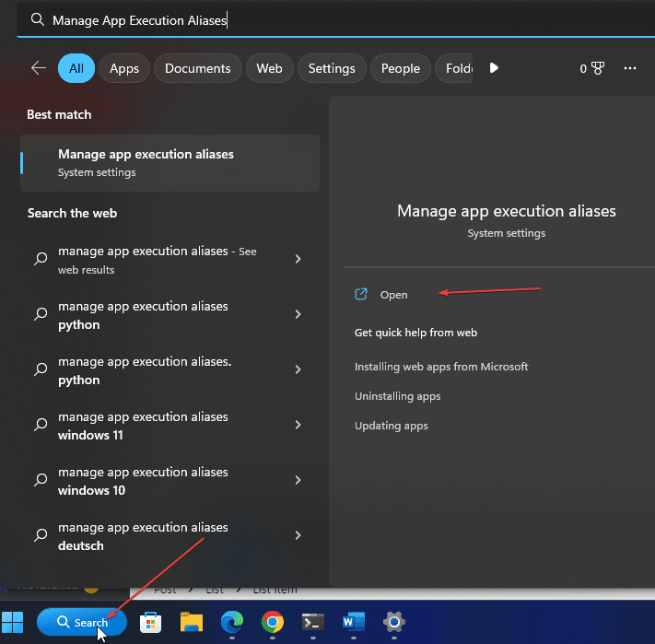Click search icon beside 'deutsch' suggestion
The width and height of the screenshot is (655, 644).
tap(41, 535)
